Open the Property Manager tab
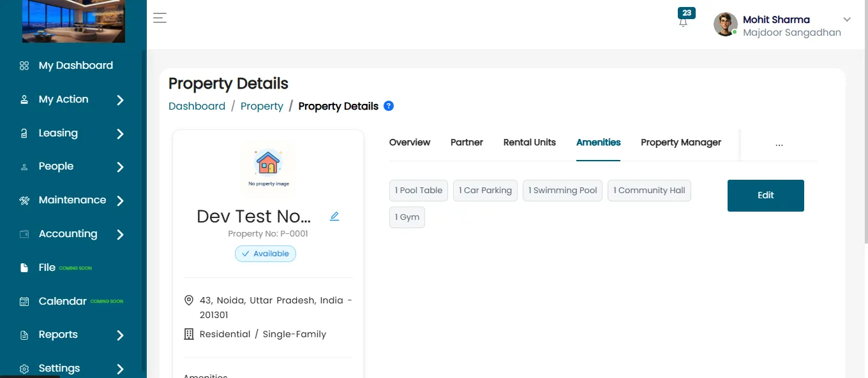This screenshot has width=868, height=378. point(681,142)
